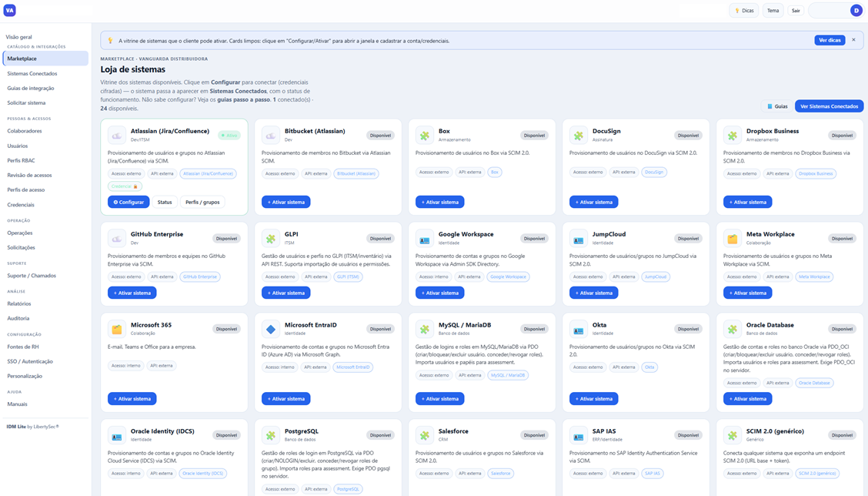Activate the Bitbucket system

[285, 203]
